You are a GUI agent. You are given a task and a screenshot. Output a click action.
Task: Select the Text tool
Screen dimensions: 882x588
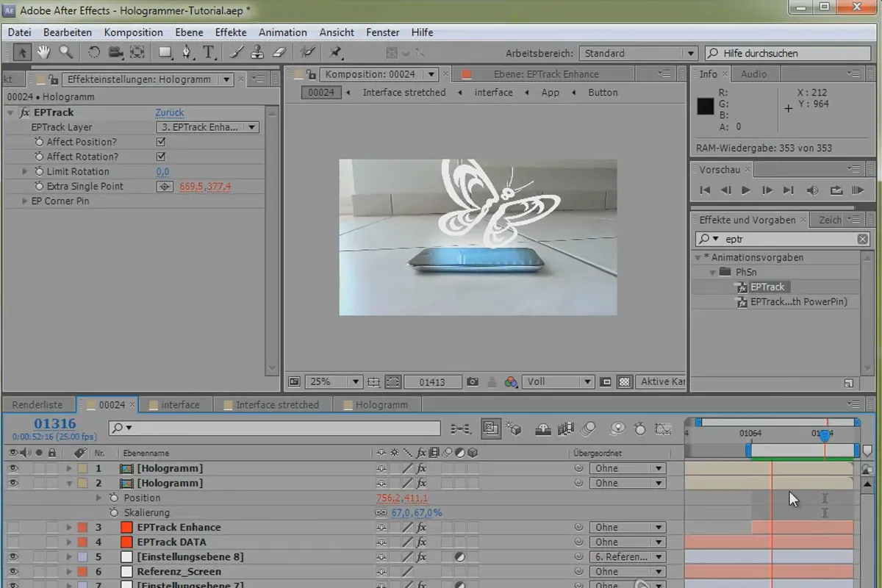(209, 52)
